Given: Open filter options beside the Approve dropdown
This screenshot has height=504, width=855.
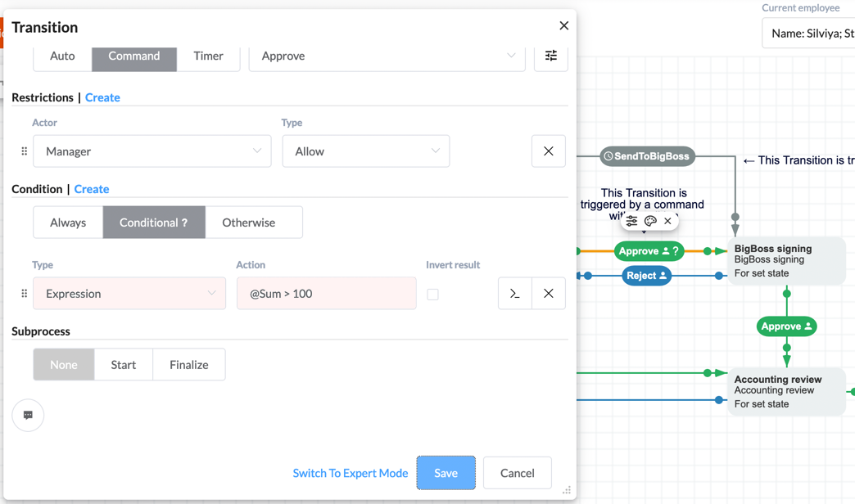Looking at the screenshot, I should tap(550, 57).
